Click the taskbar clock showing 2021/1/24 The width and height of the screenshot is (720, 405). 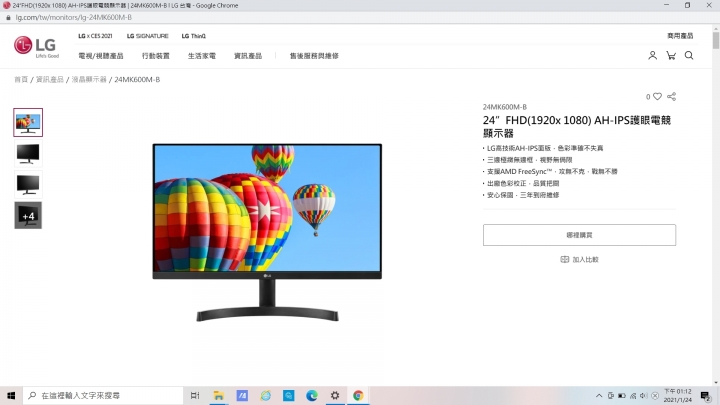click(678, 395)
